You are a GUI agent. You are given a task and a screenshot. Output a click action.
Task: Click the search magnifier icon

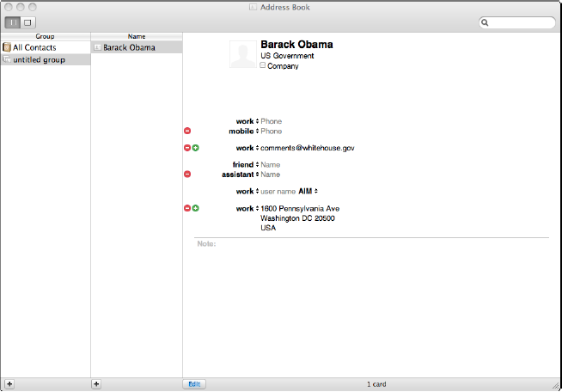(485, 22)
